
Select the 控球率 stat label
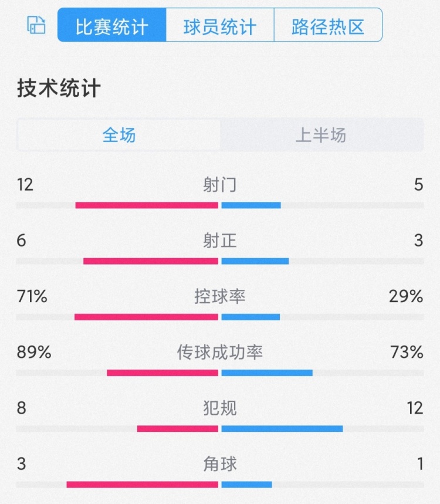pos(220,296)
